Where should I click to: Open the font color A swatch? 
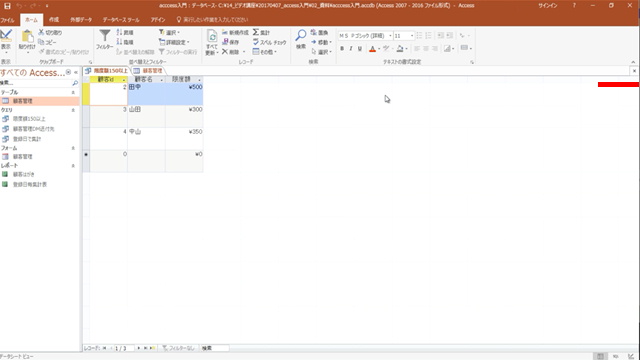click(372, 49)
